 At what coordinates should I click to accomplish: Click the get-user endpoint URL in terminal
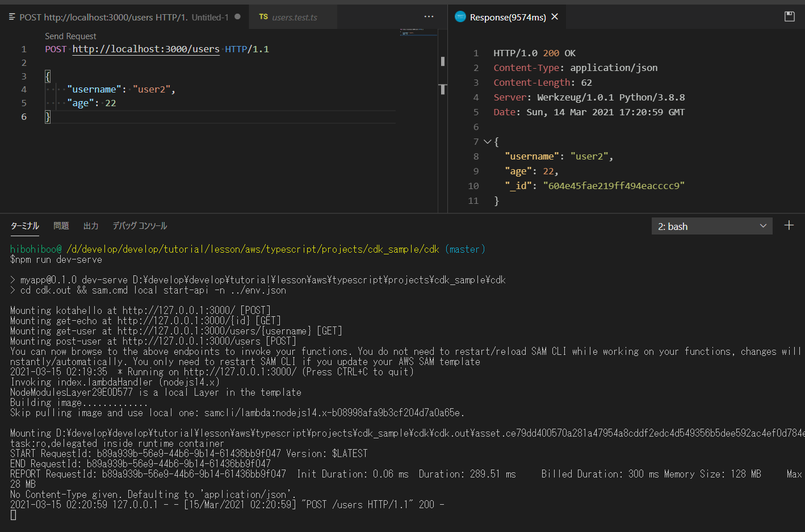[x=214, y=331]
